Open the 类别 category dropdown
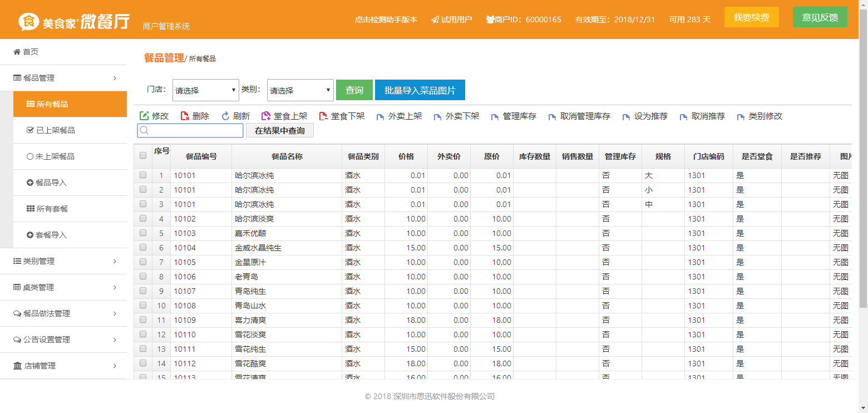The width and height of the screenshot is (868, 413). coord(300,90)
